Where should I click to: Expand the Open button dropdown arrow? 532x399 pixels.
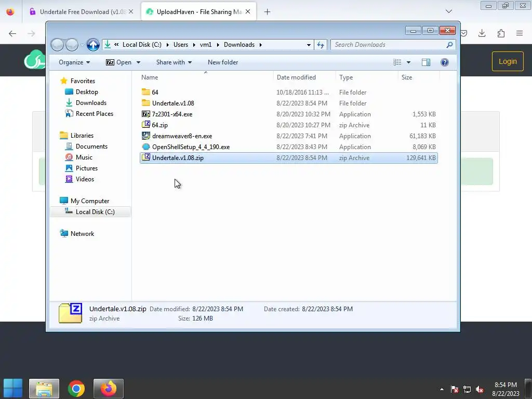(138, 62)
